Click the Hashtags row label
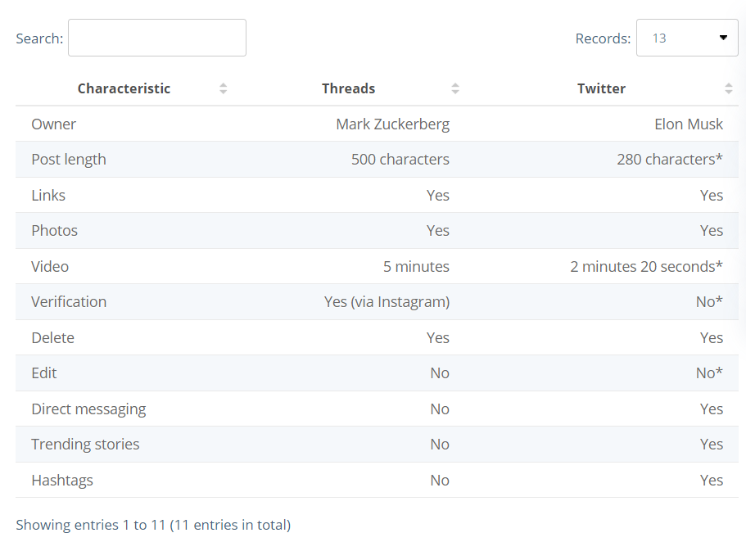The width and height of the screenshot is (746, 560). [62, 481]
